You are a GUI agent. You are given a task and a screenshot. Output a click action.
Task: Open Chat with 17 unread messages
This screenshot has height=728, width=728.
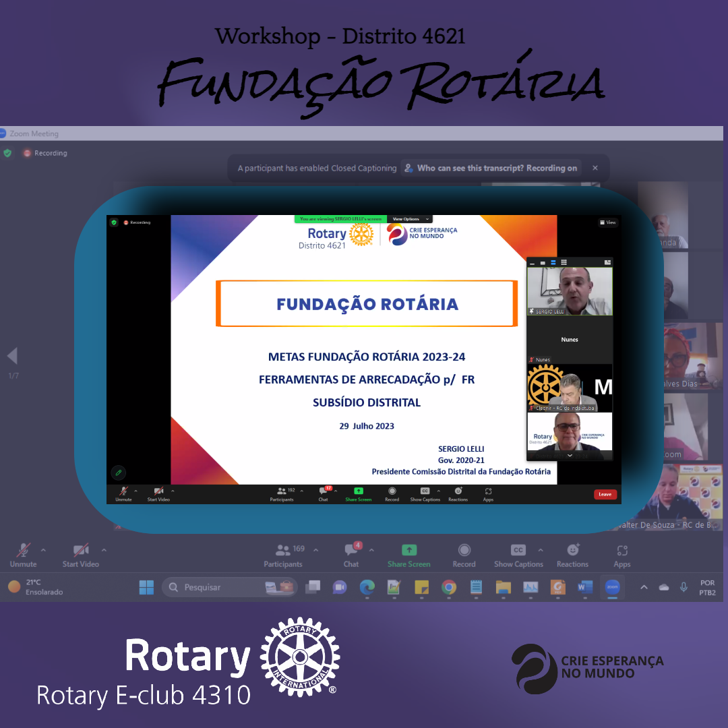coord(324,493)
